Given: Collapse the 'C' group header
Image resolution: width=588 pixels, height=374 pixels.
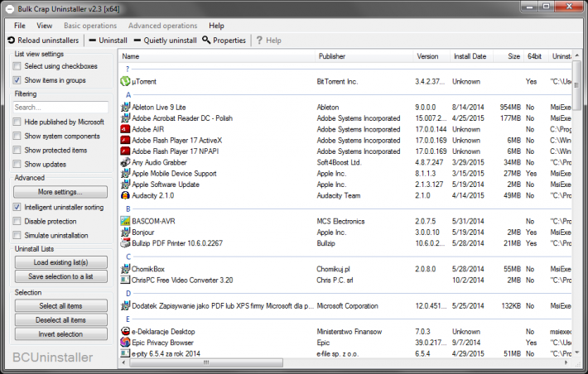Looking at the screenshot, I should click(x=128, y=257).
